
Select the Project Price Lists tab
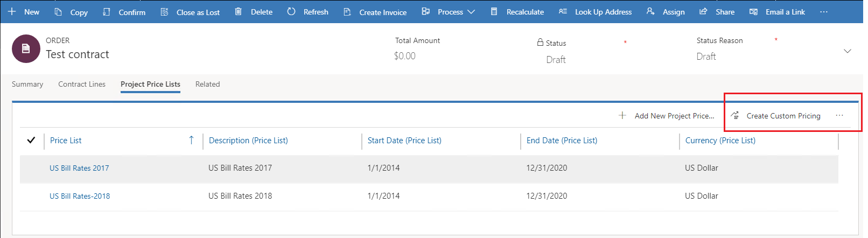(150, 84)
